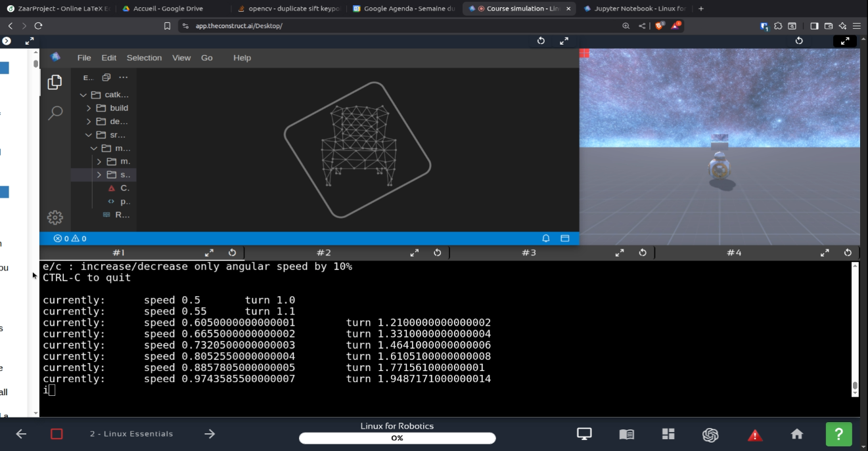Open the Selection menu in the IDE
Image resolution: width=868 pixels, height=451 pixels.
pos(144,58)
